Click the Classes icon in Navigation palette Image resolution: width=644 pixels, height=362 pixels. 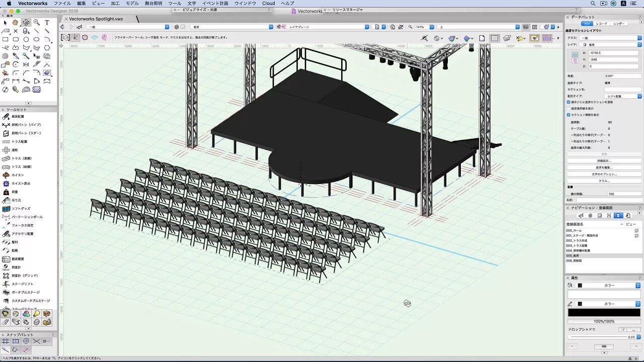point(581,215)
